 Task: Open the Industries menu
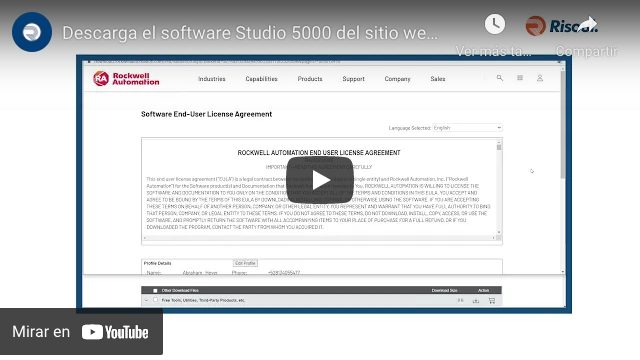(x=211, y=79)
